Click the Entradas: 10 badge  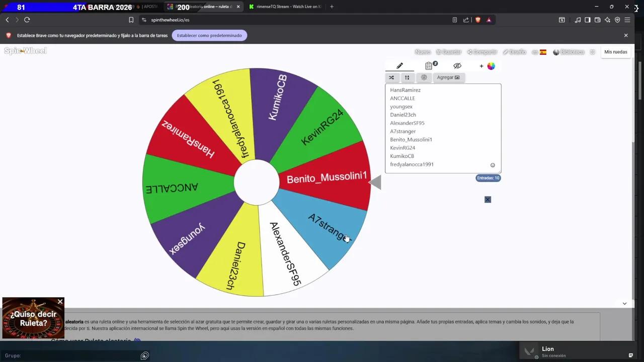coord(488,178)
